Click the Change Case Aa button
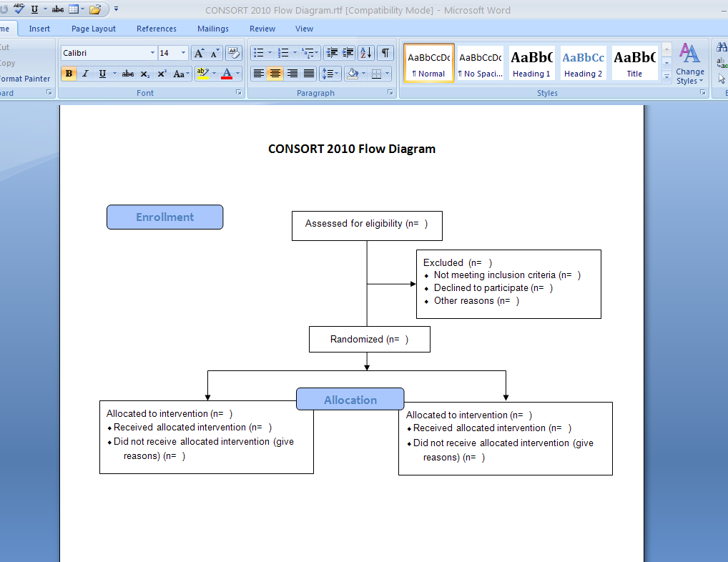Viewport: 728px width, 562px height. click(181, 74)
